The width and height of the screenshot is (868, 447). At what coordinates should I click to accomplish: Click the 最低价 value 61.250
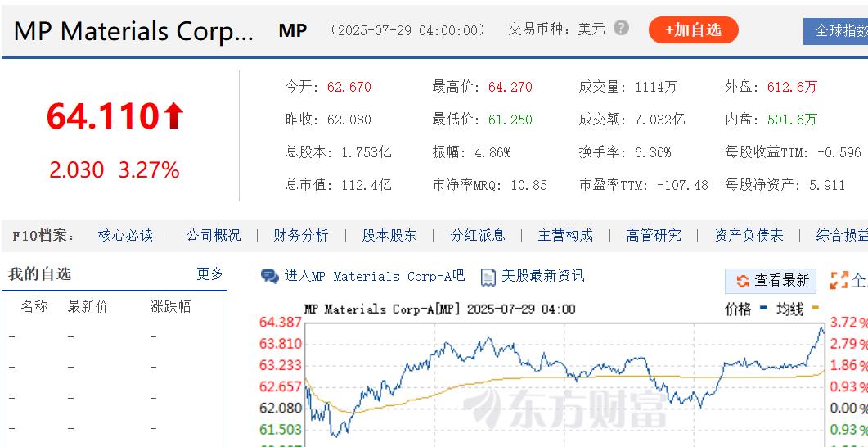(510, 120)
